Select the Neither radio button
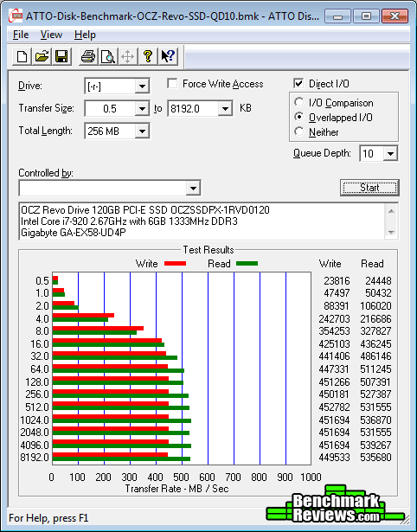417x532 pixels. (299, 131)
